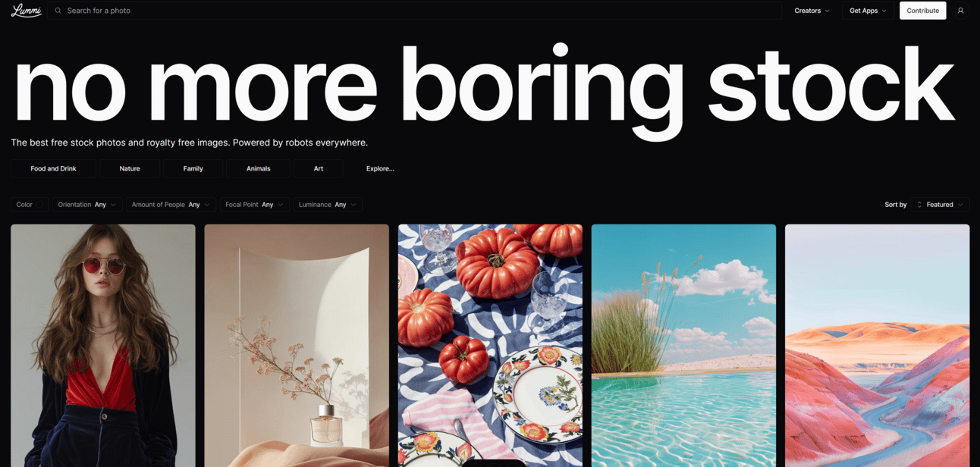Image resolution: width=980 pixels, height=467 pixels.
Task: Click the search magnifier icon
Action: click(58, 11)
